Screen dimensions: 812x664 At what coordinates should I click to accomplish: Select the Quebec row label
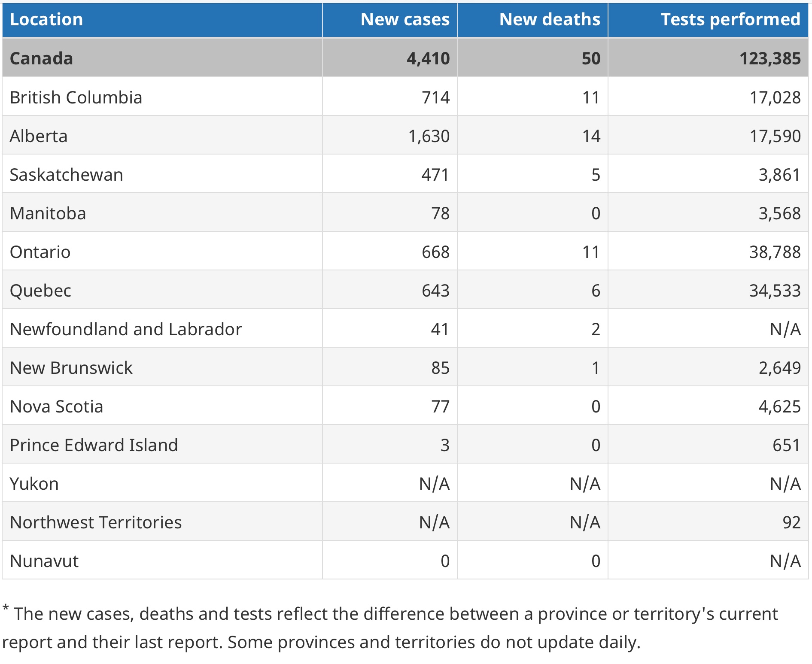40,291
